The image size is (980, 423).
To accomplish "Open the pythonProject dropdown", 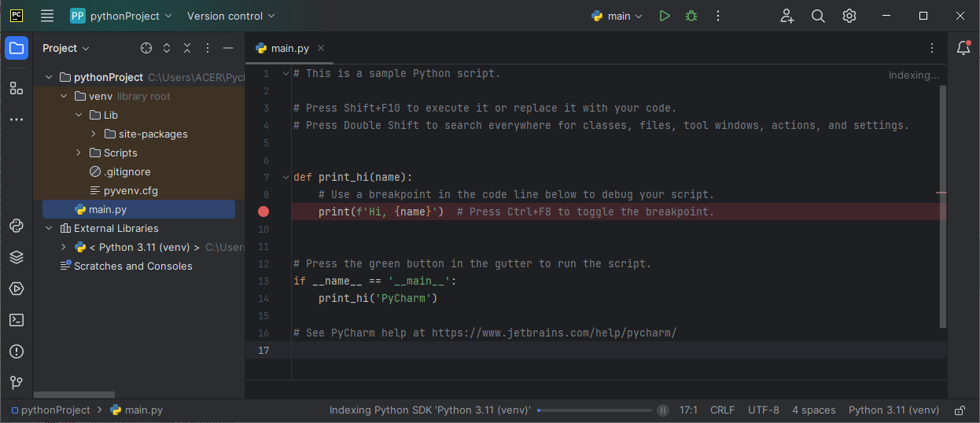I will point(121,16).
